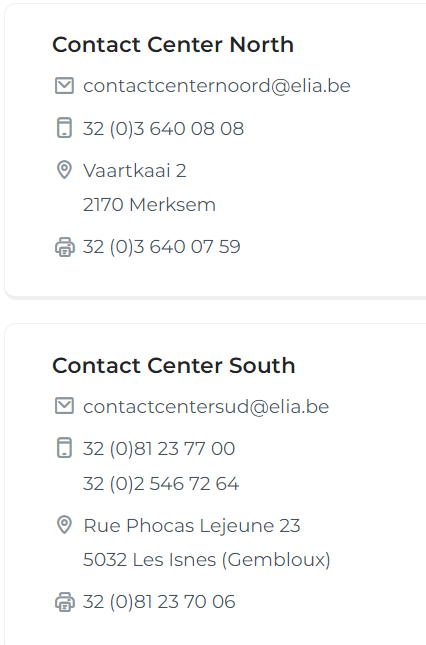Call South center number 32 (0)81 23 77 00
426x645 pixels.
pyautogui.click(x=159, y=449)
